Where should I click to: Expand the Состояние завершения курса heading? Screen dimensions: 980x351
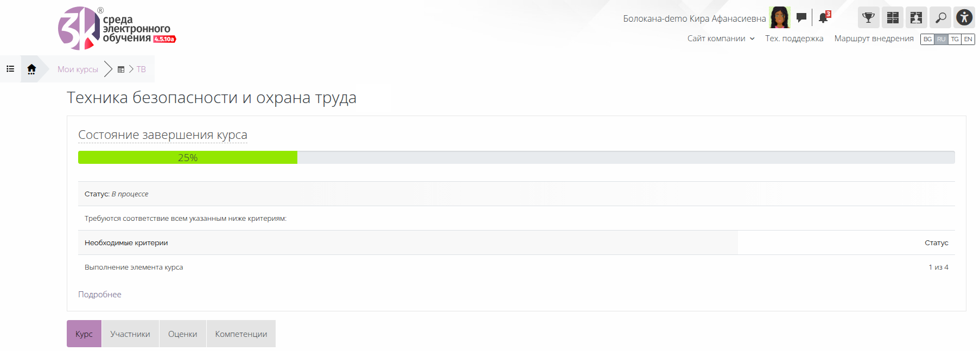(163, 135)
